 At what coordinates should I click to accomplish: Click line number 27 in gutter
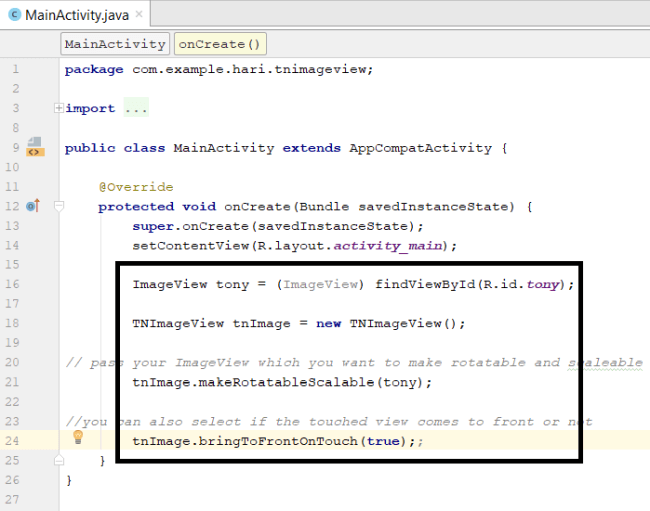pos(12,499)
